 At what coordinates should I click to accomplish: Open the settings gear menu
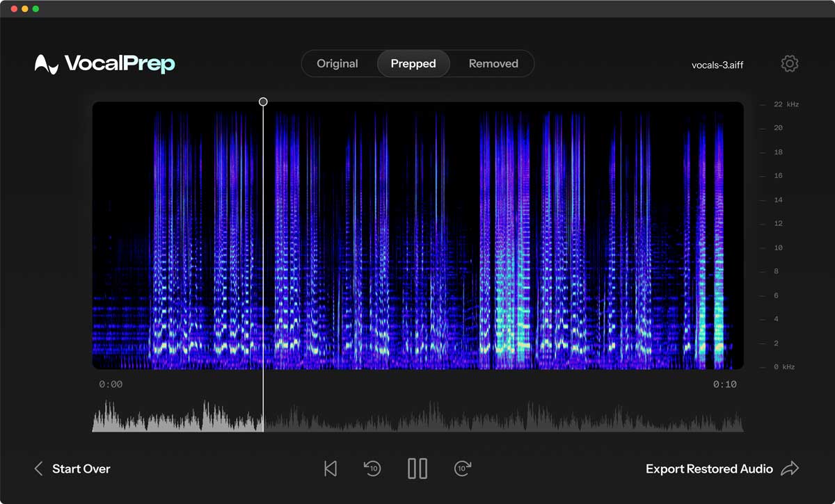[789, 63]
